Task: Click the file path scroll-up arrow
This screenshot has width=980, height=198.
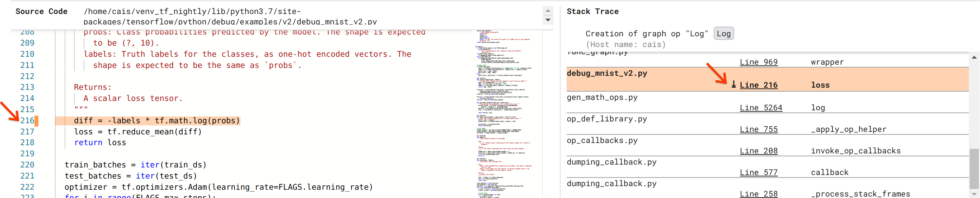Action: [548, 11]
